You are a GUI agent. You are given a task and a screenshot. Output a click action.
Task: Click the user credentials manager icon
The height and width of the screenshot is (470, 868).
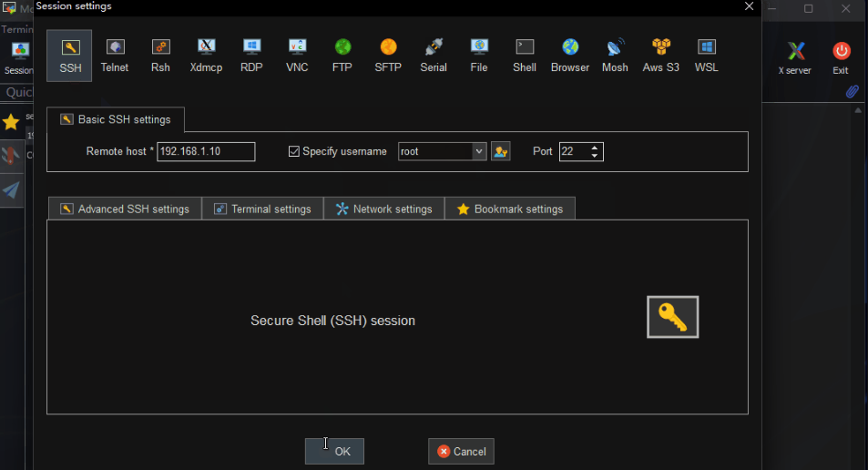[500, 152]
